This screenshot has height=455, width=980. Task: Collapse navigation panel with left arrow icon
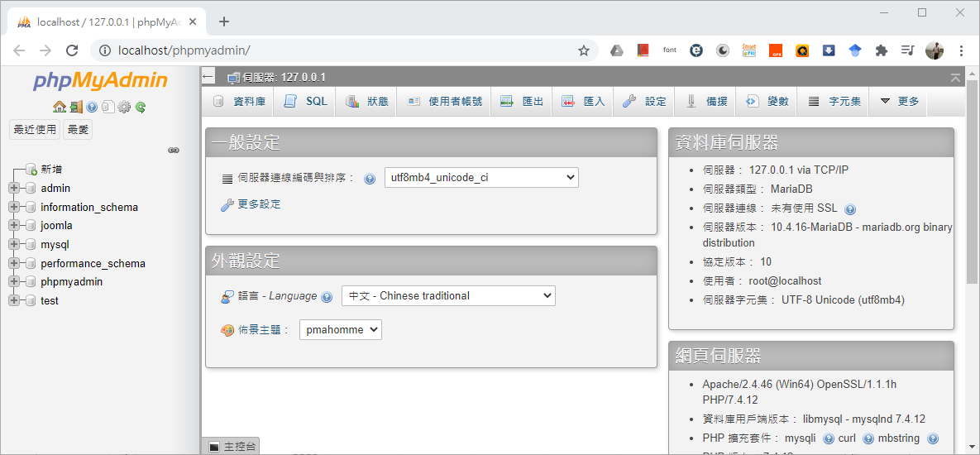208,77
